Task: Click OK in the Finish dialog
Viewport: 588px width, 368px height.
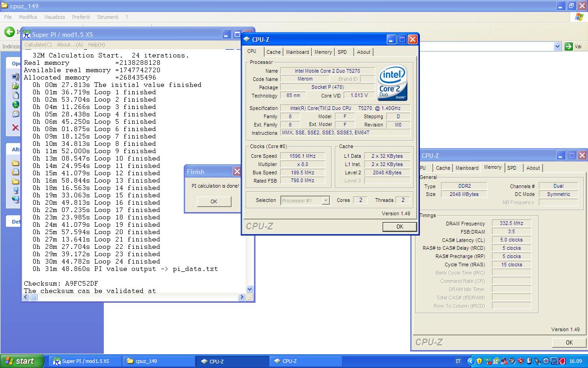Action: tap(214, 201)
